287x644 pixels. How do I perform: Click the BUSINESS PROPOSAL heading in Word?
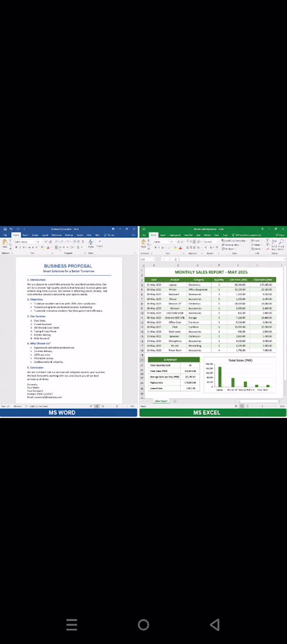(x=68, y=266)
